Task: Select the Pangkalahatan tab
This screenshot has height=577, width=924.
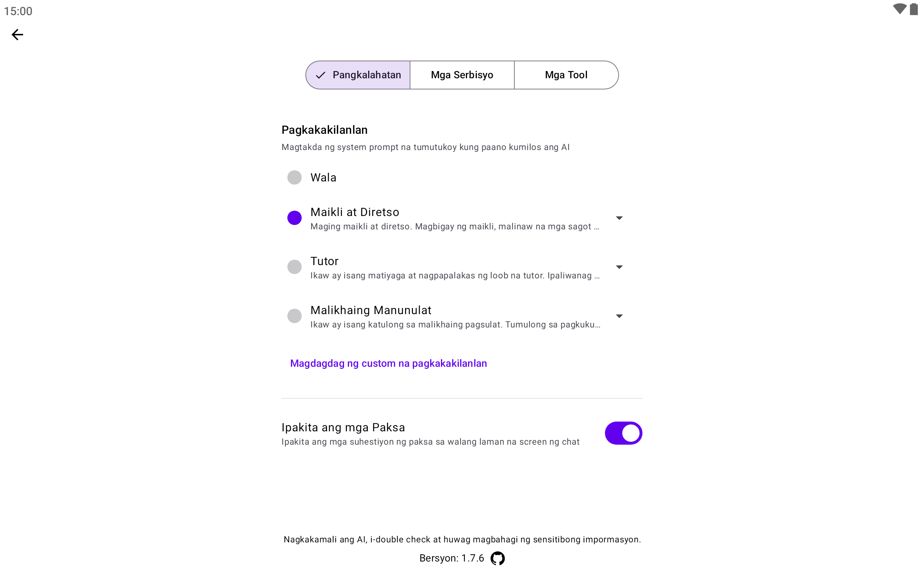Action: tap(358, 75)
